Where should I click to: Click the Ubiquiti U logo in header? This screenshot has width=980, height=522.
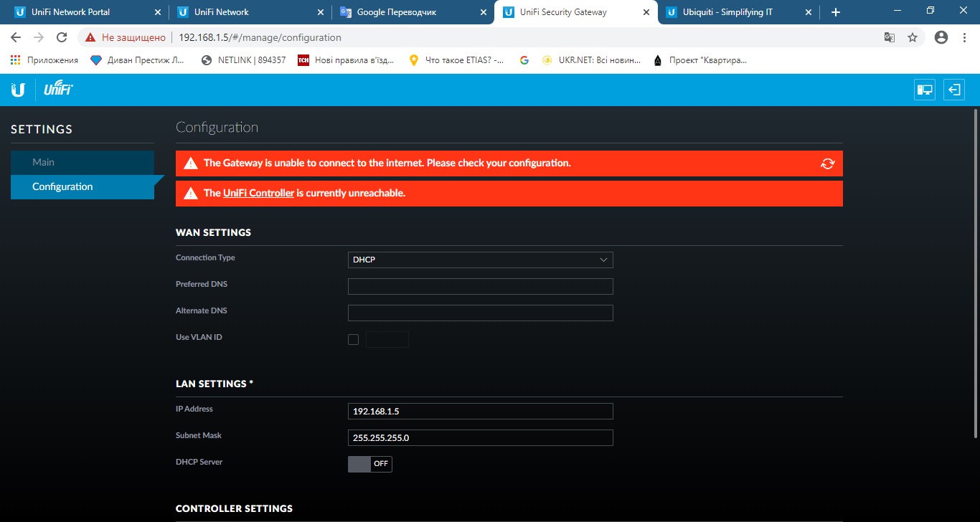coord(18,90)
